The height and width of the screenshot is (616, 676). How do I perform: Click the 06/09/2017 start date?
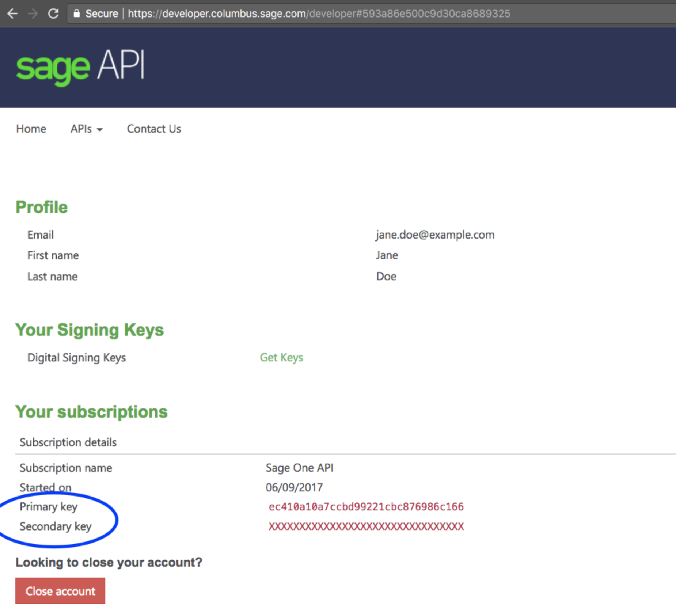click(x=294, y=487)
